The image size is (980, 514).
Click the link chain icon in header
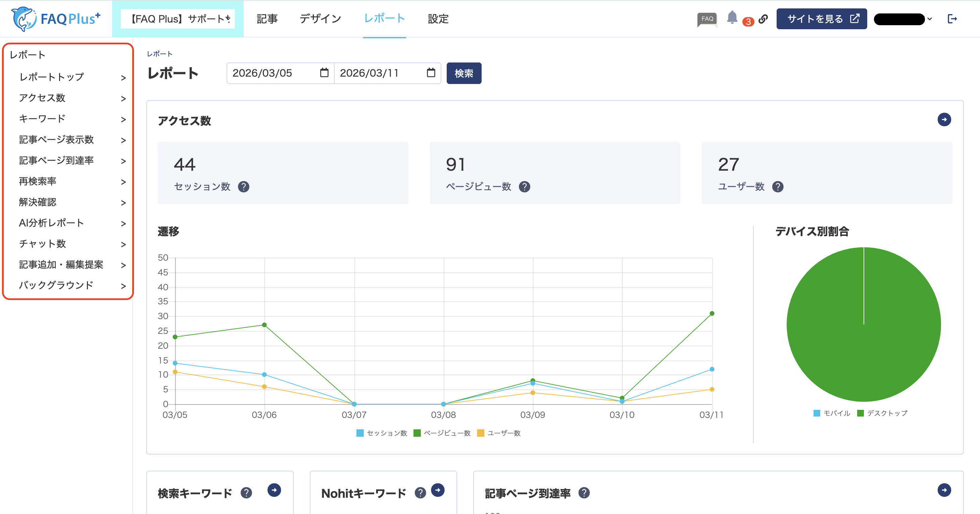point(763,19)
